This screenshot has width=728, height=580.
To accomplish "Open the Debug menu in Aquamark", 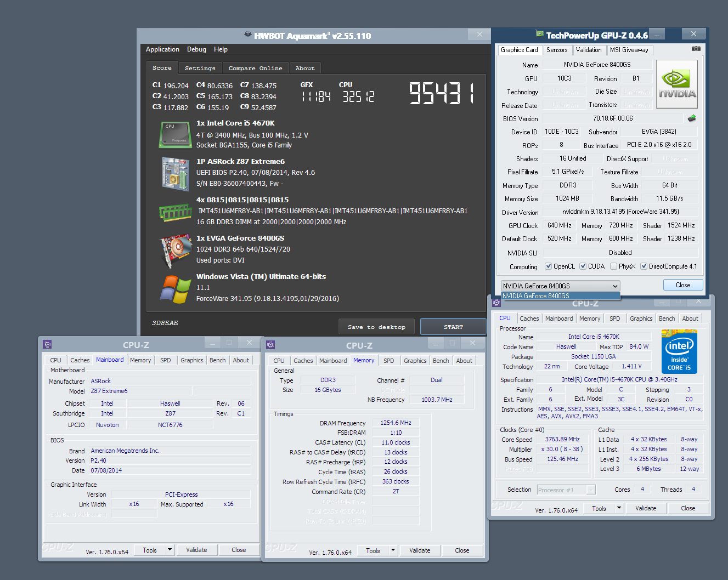I will (x=196, y=49).
